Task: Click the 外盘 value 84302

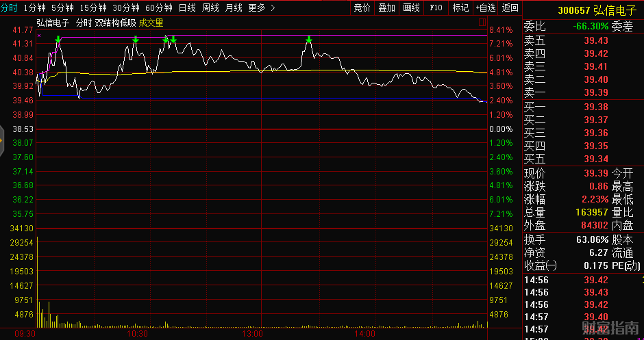Action: (x=595, y=225)
